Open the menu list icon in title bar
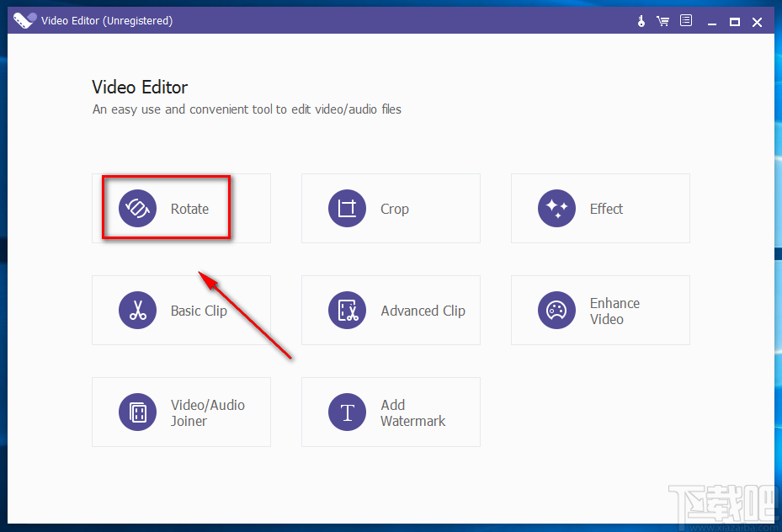 (686, 20)
